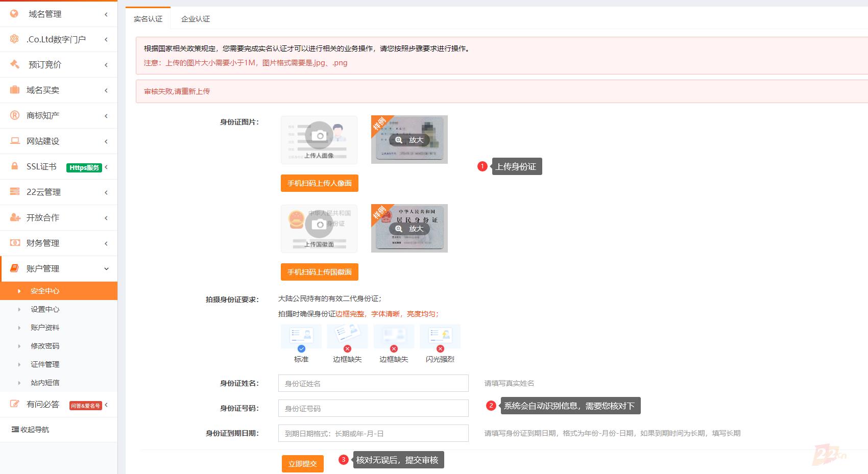This screenshot has height=474, width=868.
Task: Click the 域名买卖 briefcase icon
Action: [15, 90]
